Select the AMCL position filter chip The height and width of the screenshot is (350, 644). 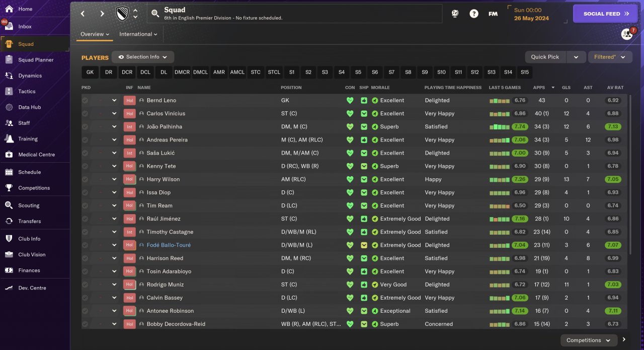click(x=237, y=72)
